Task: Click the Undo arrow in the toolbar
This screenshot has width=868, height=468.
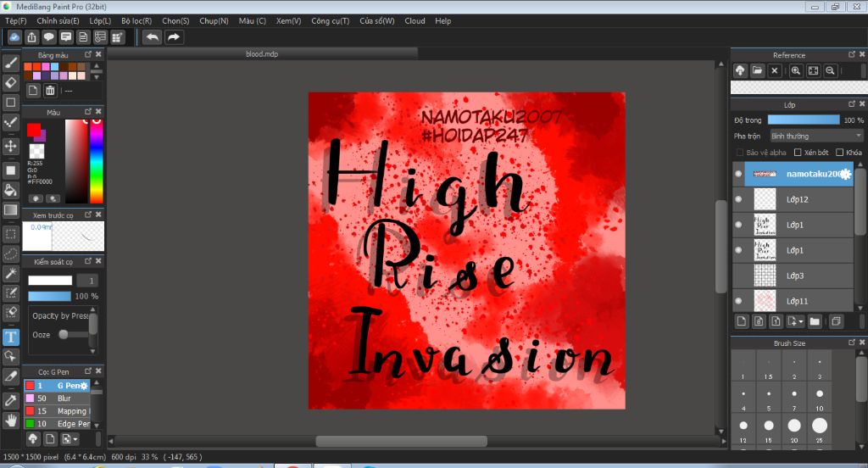Action: 152,37
